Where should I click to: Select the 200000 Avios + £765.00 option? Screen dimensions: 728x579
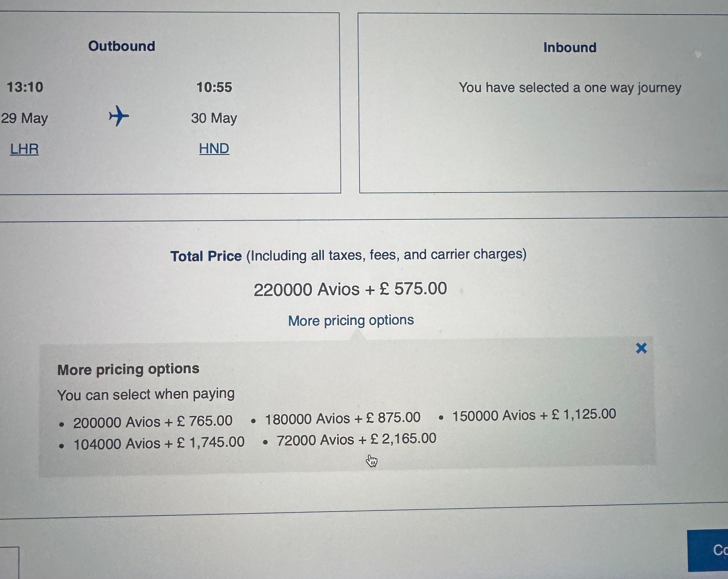click(x=153, y=422)
